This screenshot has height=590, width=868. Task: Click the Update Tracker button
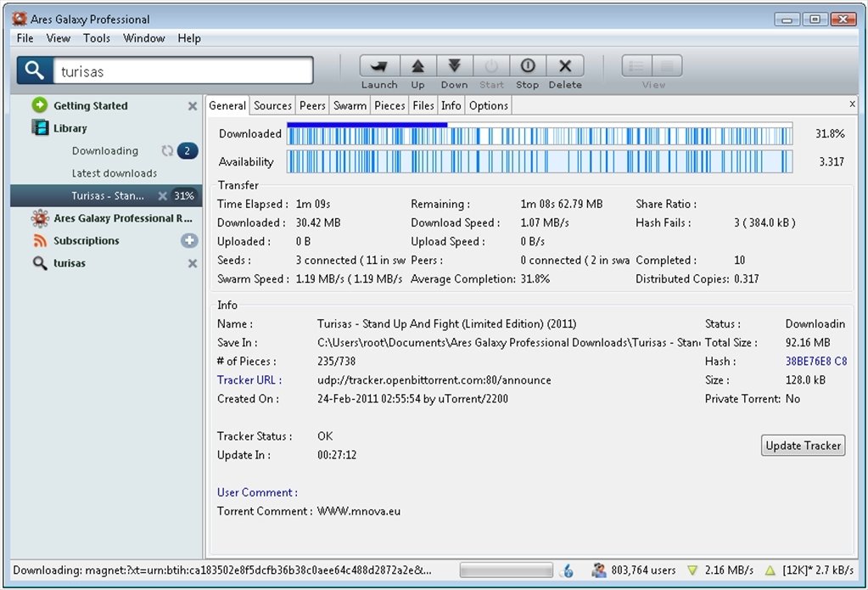click(x=804, y=446)
